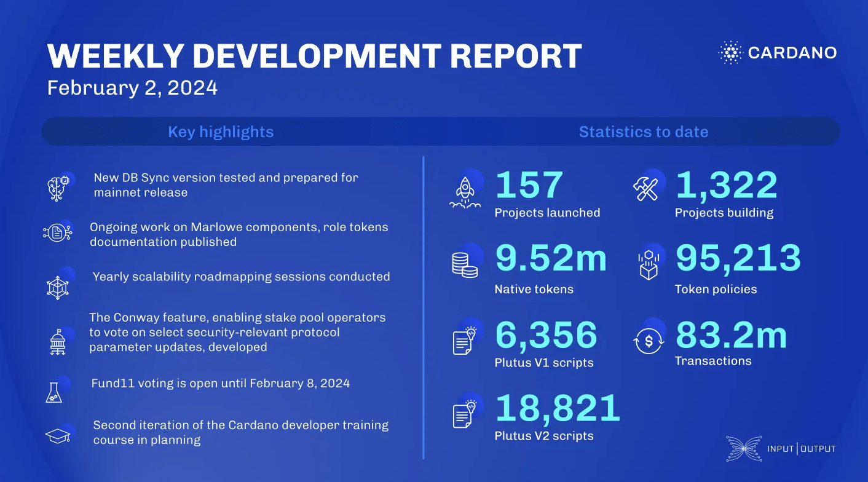
Task: Click the Key highlights header
Action: 221,132
